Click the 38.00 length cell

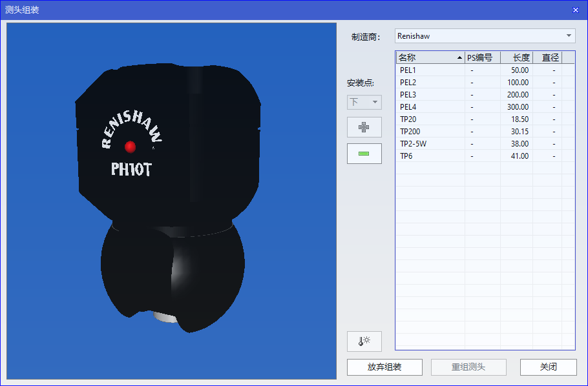tap(517, 144)
